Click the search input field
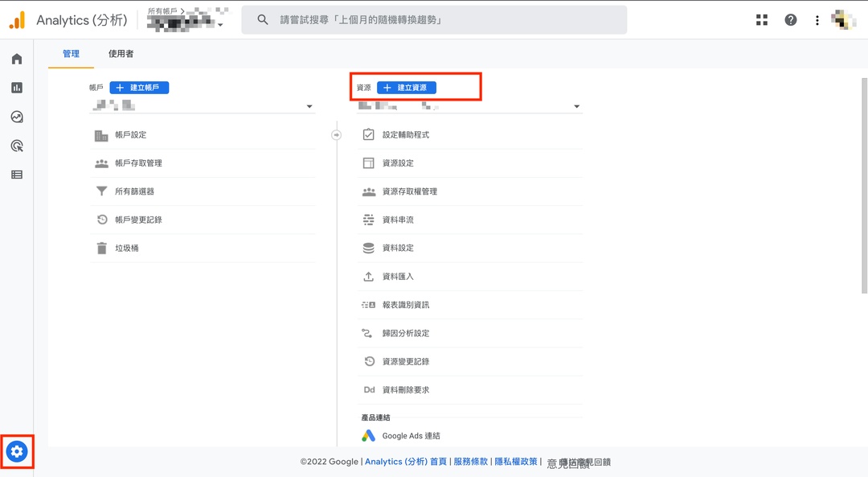 pyautogui.click(x=434, y=20)
